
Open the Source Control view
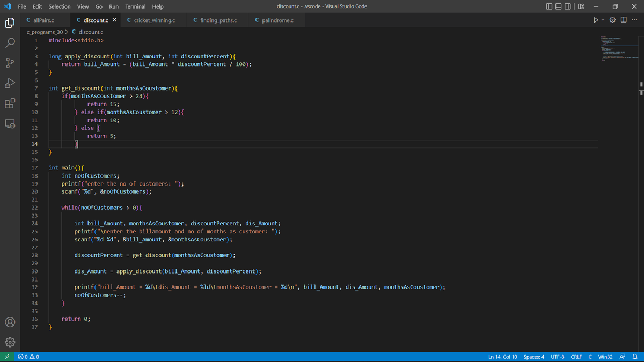click(10, 63)
